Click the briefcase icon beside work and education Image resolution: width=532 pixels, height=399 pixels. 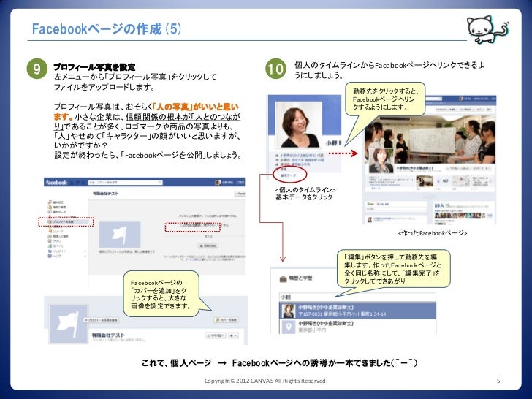[x=283, y=279]
